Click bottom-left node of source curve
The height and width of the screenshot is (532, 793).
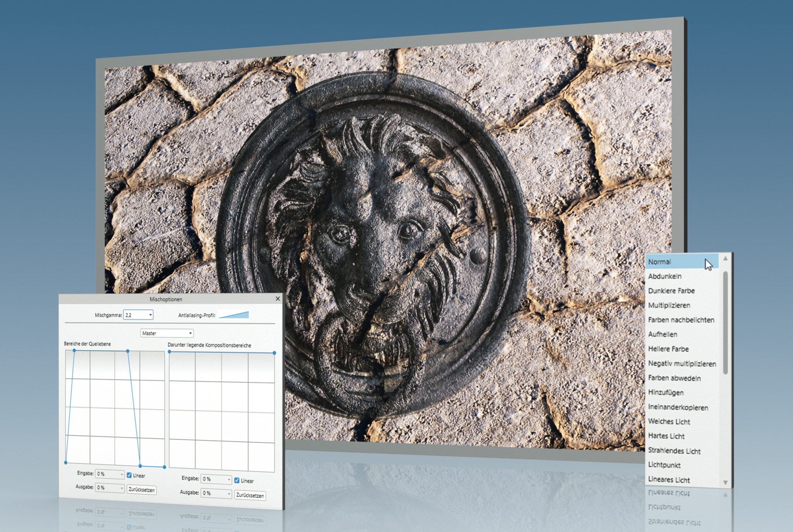[x=66, y=462]
